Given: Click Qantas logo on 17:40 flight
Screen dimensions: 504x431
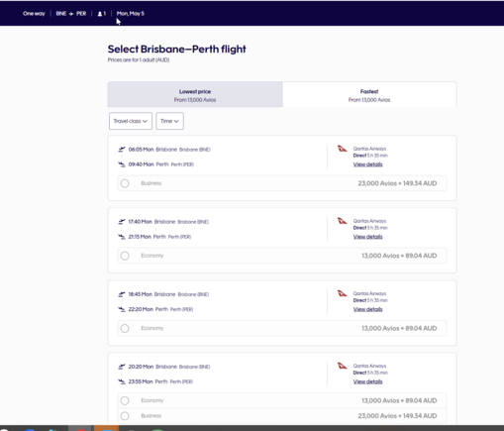Looking at the screenshot, I should pos(342,221).
